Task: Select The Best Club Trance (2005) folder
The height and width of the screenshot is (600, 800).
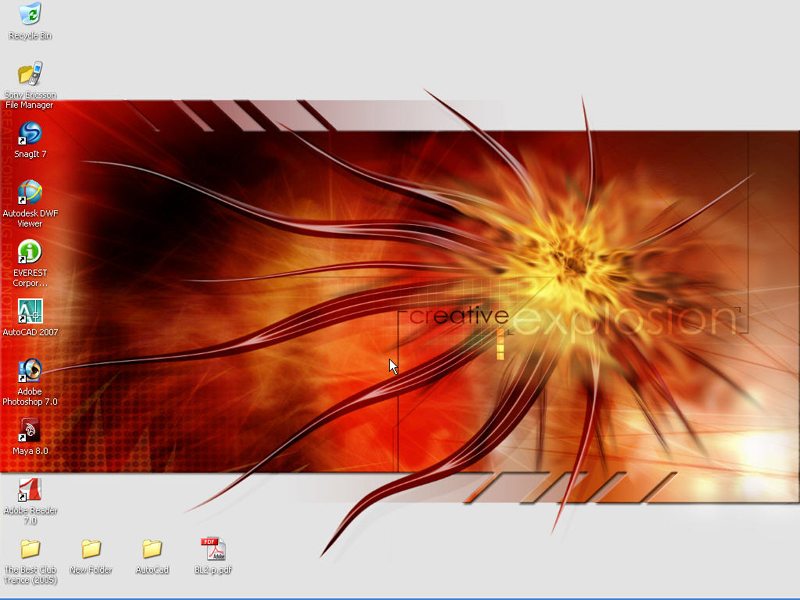Action: pos(30,549)
